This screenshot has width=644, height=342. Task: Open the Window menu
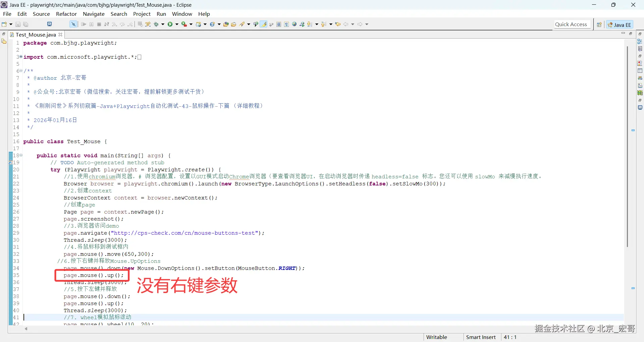point(182,14)
